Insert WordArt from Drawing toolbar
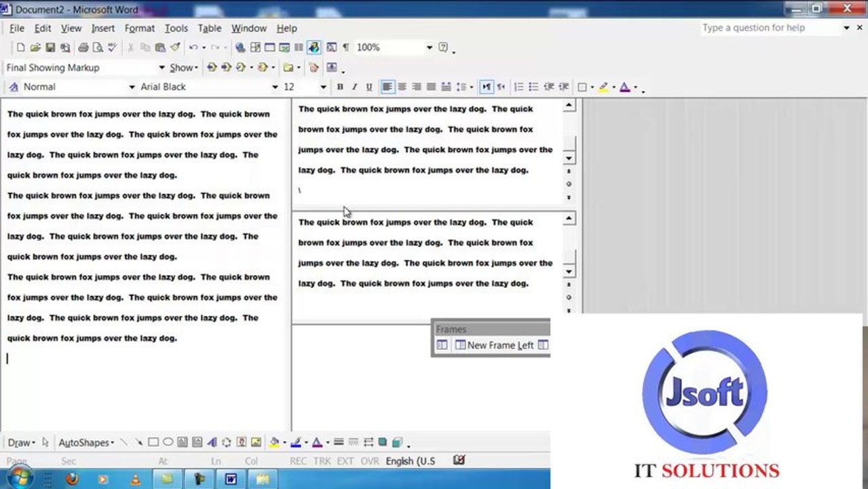The height and width of the screenshot is (489, 868). click(212, 443)
